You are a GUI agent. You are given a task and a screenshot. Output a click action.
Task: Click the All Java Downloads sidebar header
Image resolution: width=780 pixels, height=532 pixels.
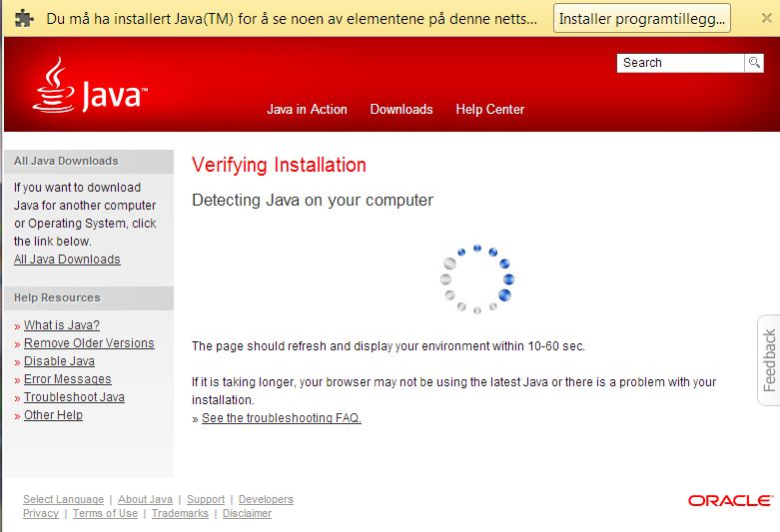89,161
